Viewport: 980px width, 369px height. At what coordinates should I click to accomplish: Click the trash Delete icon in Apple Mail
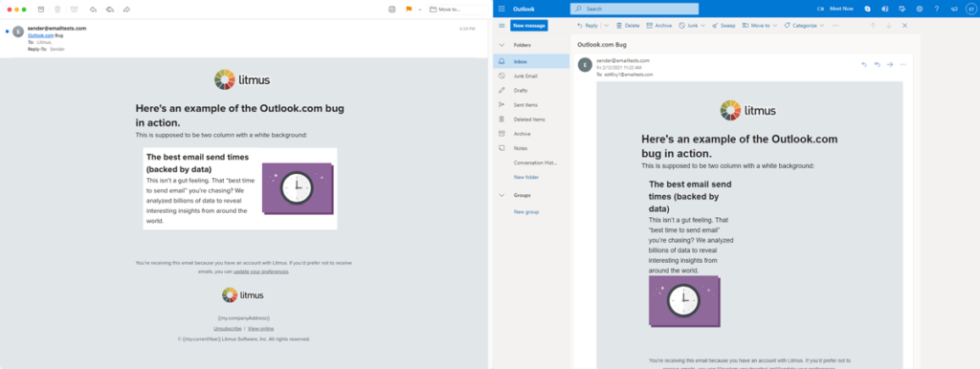point(57,10)
